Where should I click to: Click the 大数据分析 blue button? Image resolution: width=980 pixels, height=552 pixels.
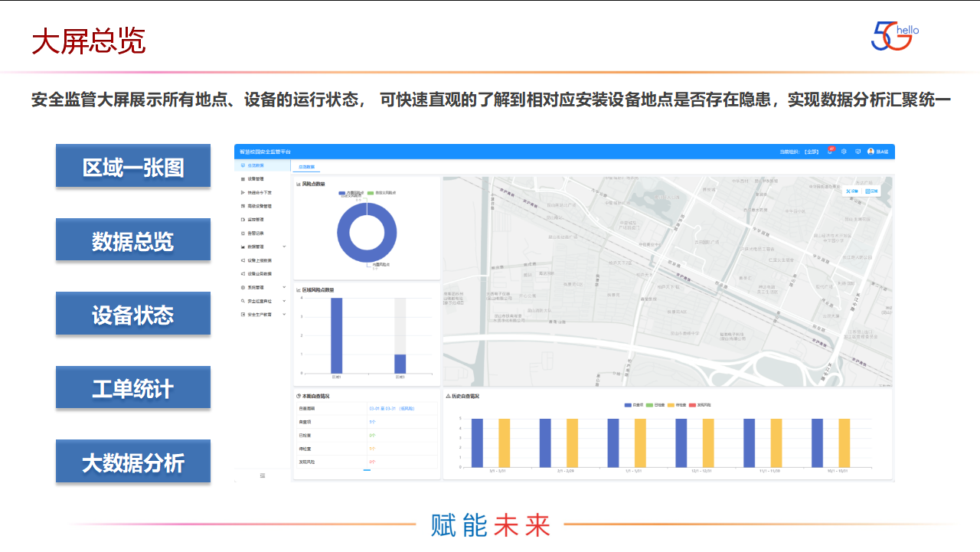click(x=133, y=462)
